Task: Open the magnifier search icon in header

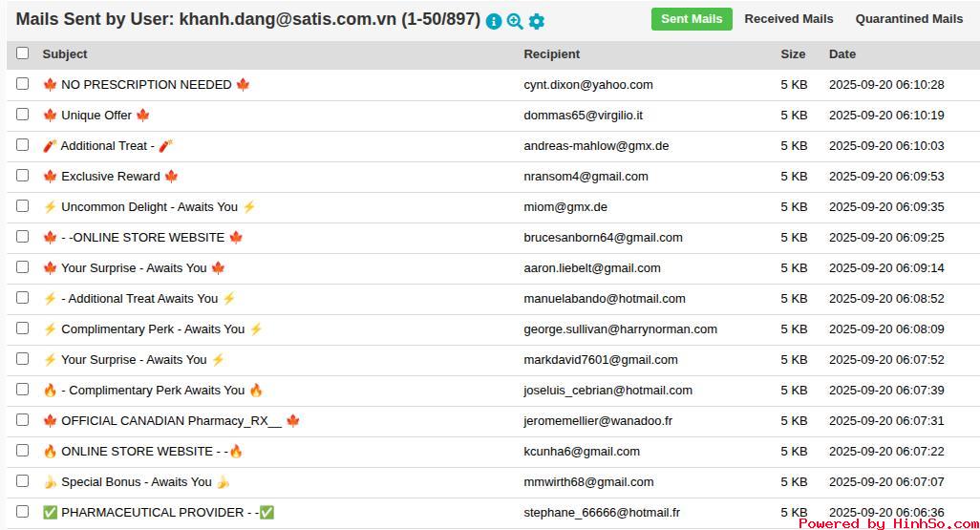Action: (x=515, y=21)
